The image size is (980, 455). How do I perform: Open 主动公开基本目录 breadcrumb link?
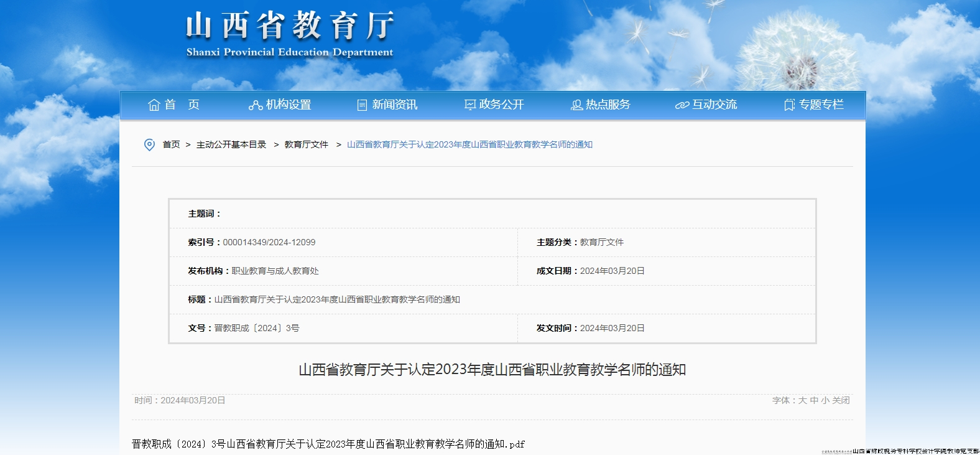coord(231,144)
